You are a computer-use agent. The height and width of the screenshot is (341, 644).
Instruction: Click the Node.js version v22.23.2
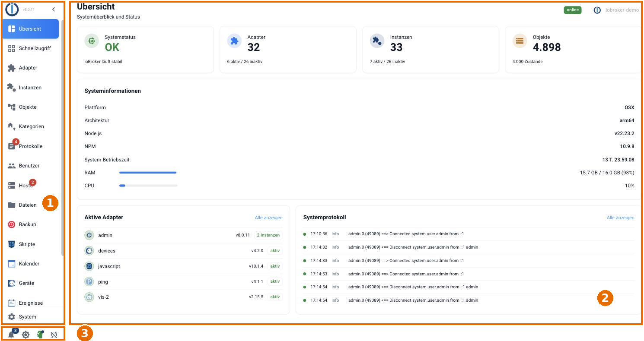click(x=624, y=133)
